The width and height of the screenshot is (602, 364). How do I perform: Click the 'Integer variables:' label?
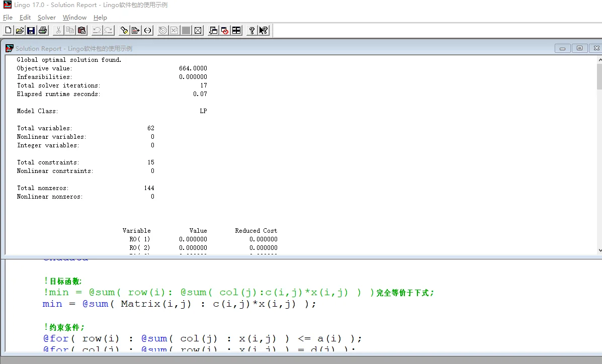pyautogui.click(x=48, y=145)
